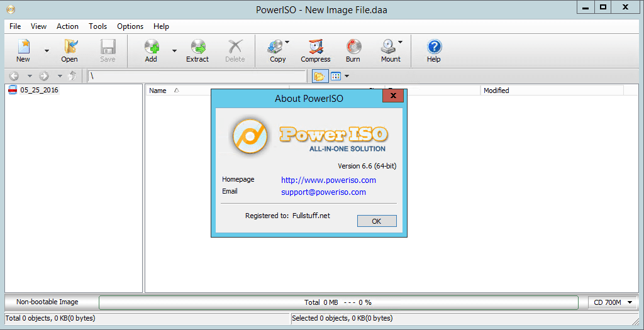This screenshot has width=644, height=330.
Task: Click OK in the About dialog
Action: point(377,221)
